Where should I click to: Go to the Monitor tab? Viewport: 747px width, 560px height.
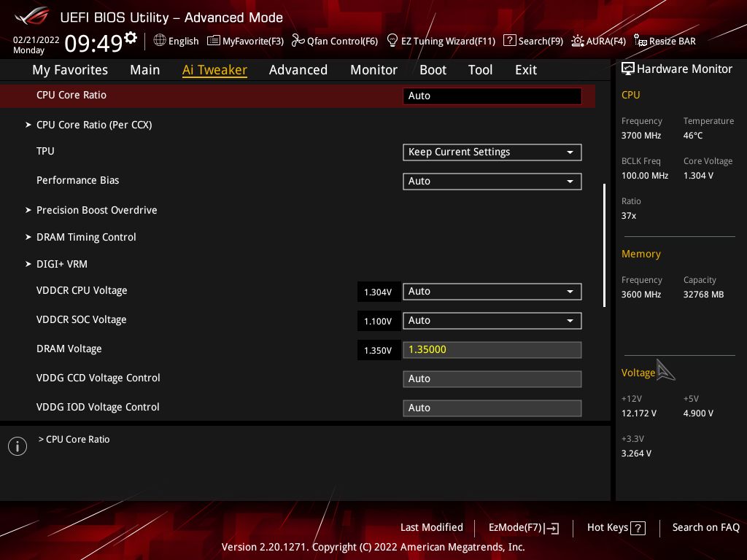(374, 70)
